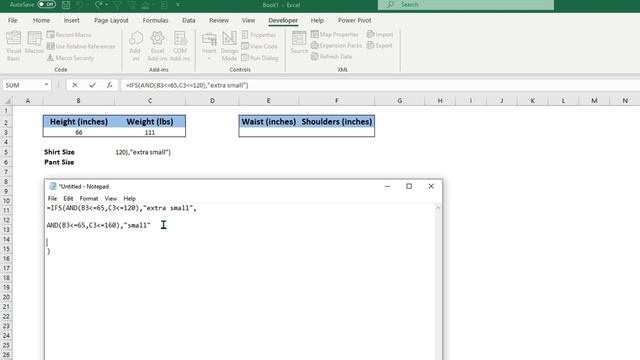The image size is (640, 360).
Task: Click Expansion Packs
Action: click(x=336, y=45)
